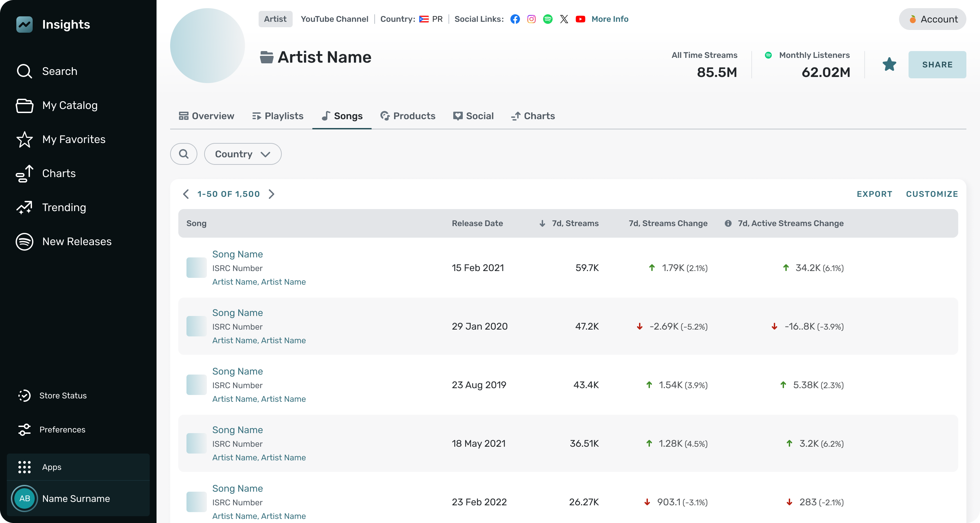Image resolution: width=980 pixels, height=523 pixels.
Task: Open the X social link icon
Action: [564, 19]
